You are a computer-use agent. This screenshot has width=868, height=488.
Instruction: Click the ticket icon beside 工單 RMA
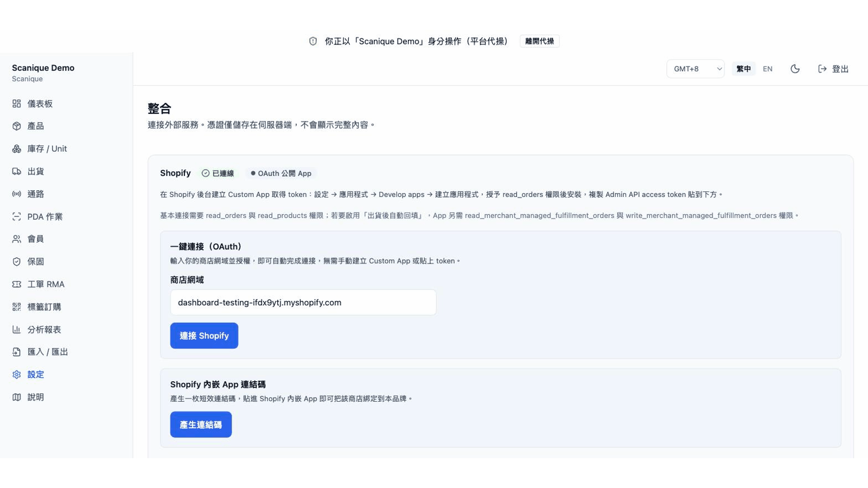click(x=17, y=284)
